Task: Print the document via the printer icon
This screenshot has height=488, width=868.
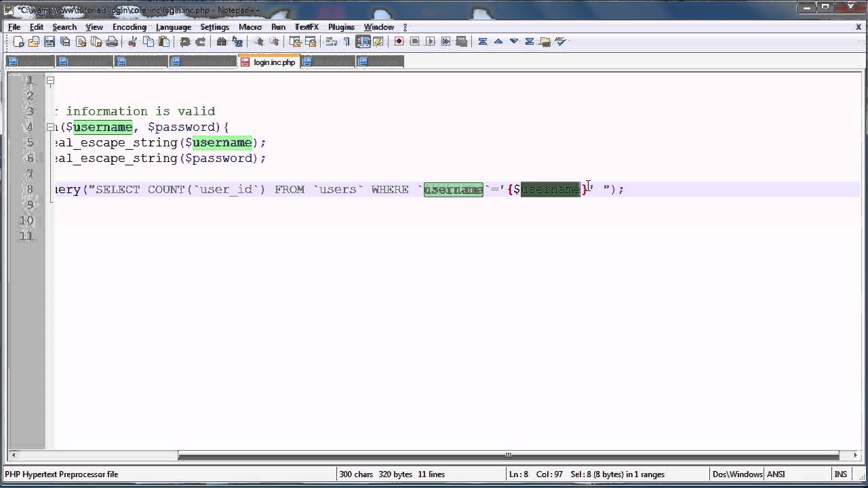Action: click(112, 41)
